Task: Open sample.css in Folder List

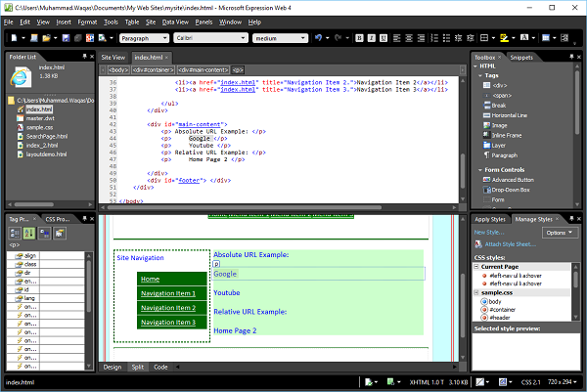Action: [39, 127]
